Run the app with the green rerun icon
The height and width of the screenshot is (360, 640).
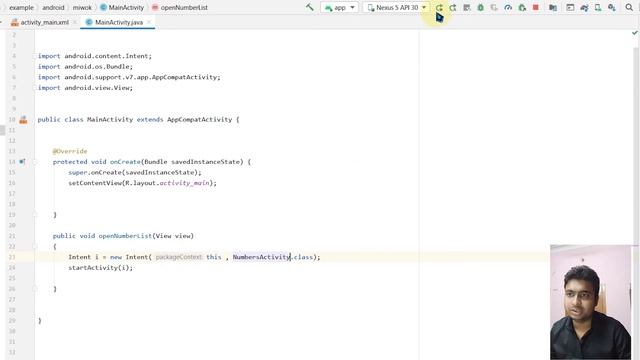pos(439,7)
